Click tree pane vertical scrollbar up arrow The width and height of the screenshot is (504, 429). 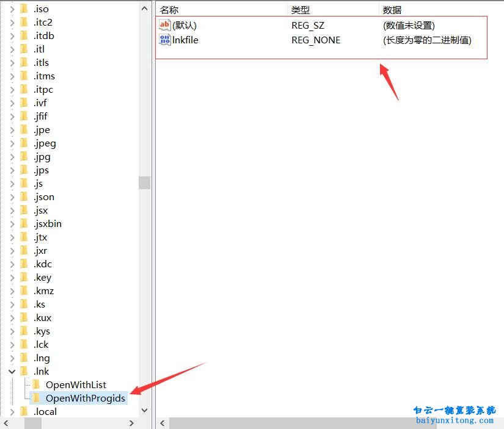[145, 9]
